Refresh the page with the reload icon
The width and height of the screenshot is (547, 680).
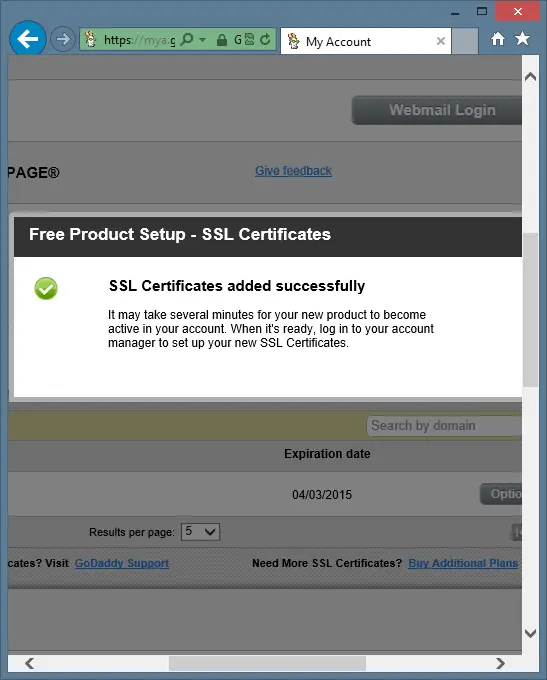265,39
